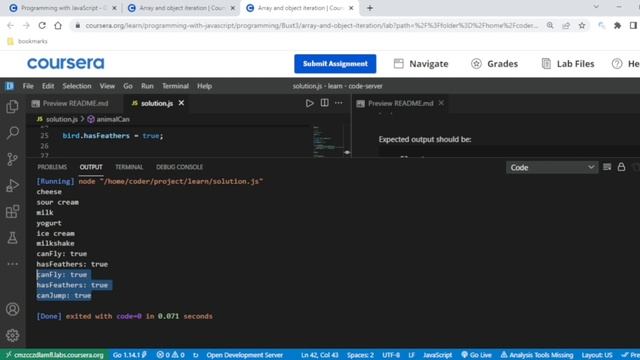Share this page from address bar
This screenshot has height=360, width=640.
566,25
